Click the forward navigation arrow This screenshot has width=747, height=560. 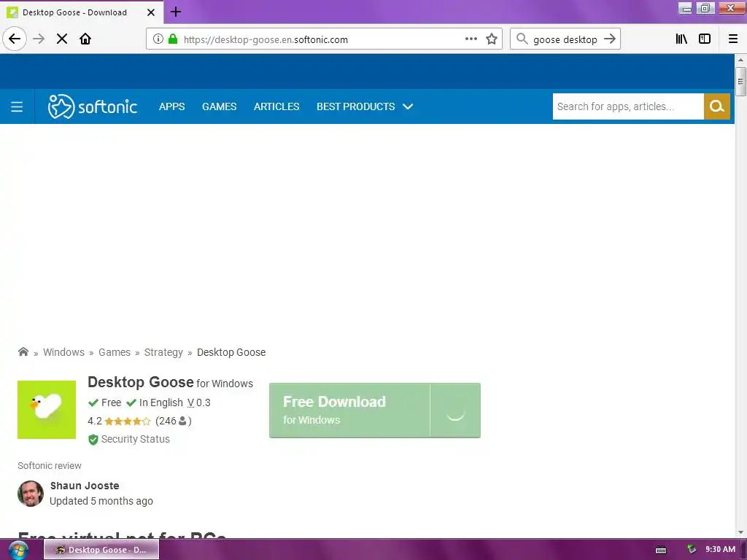(x=39, y=39)
